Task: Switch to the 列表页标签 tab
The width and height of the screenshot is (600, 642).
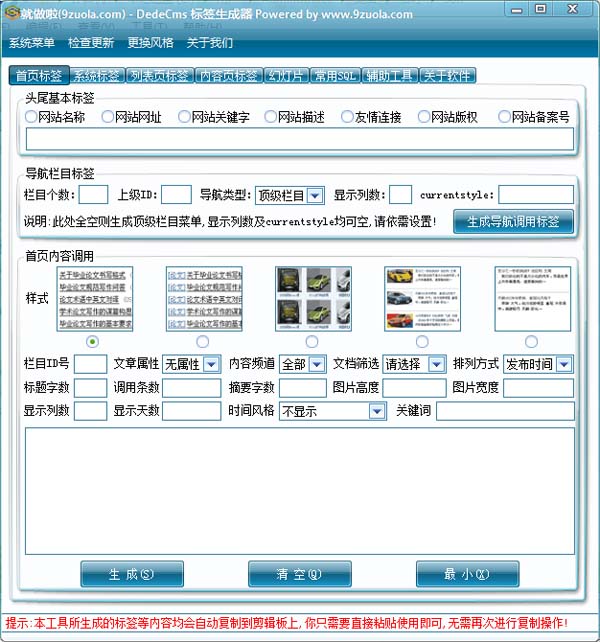Action: click(x=160, y=76)
